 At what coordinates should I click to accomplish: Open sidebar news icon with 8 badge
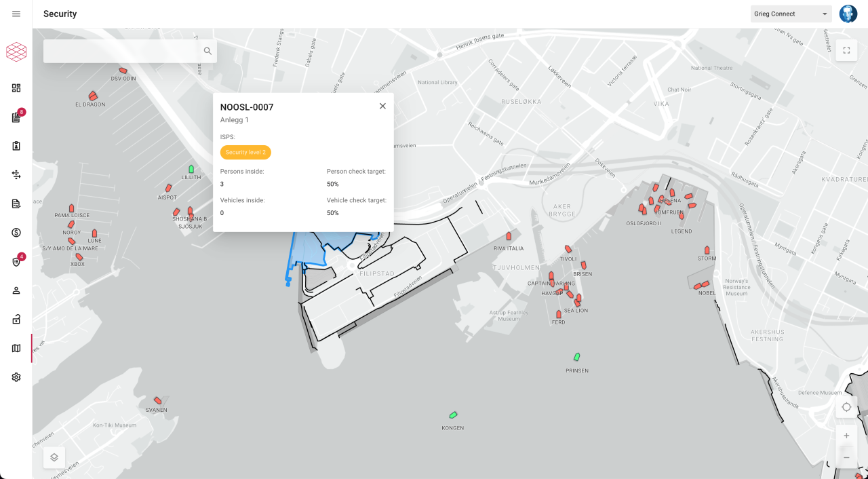(16, 117)
